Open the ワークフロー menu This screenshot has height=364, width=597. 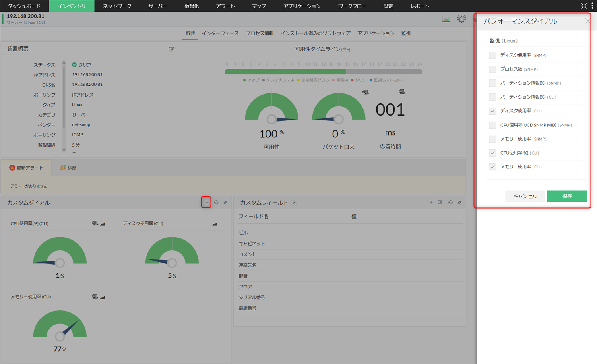pyautogui.click(x=352, y=6)
